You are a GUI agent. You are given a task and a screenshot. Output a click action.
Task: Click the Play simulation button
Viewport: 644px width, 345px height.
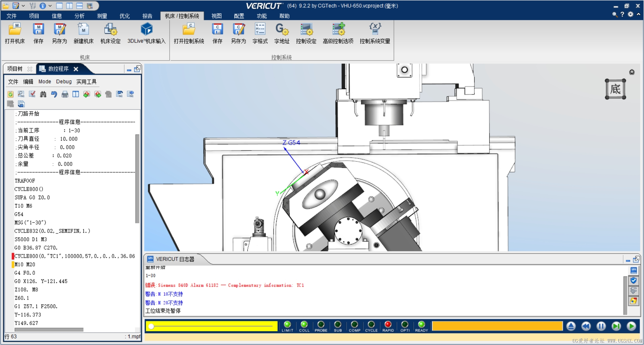pyautogui.click(x=631, y=326)
